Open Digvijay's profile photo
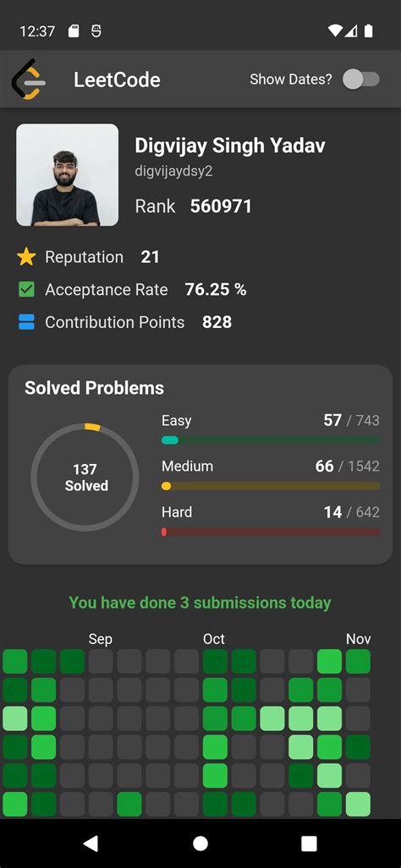Viewport: 401px width, 868px height. pyautogui.click(x=67, y=175)
